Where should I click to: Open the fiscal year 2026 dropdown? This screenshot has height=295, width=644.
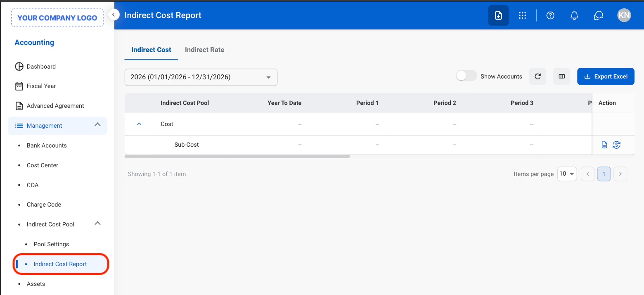[201, 77]
